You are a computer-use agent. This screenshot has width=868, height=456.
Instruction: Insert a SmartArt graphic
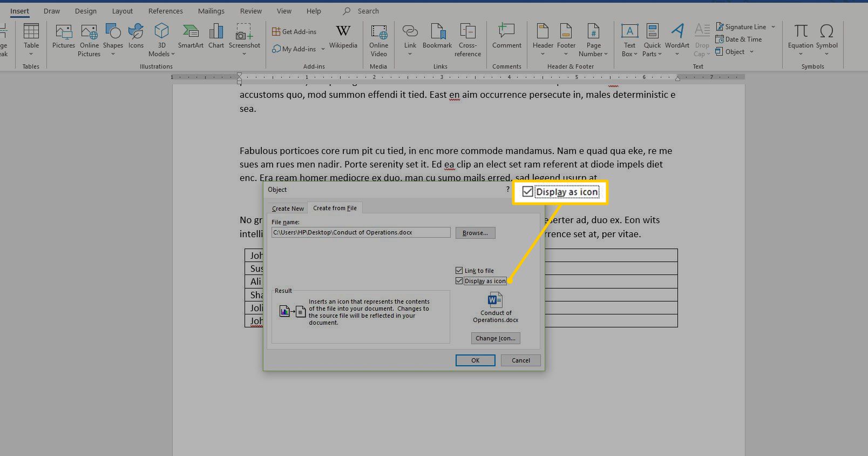tap(191, 37)
